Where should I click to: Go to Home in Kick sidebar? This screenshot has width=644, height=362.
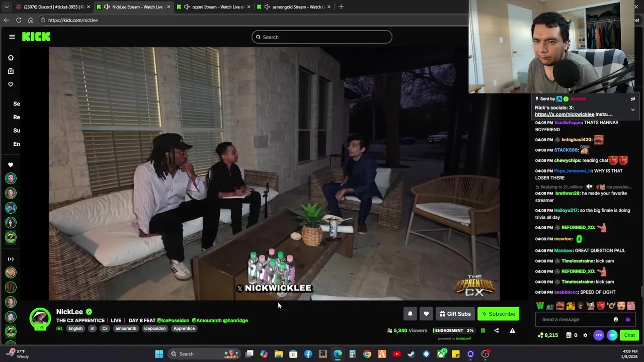coord(11,58)
